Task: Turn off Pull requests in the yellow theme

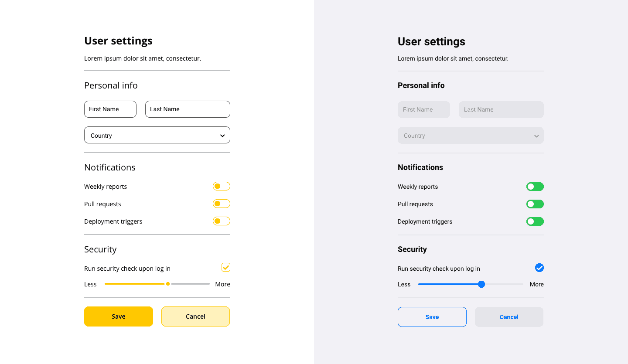Action: click(x=221, y=204)
